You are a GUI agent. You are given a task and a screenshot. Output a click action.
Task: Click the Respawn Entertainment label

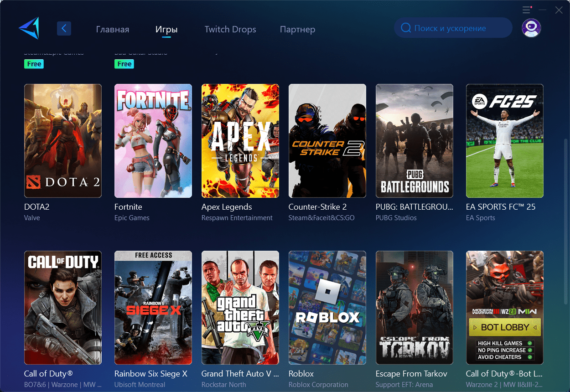pos(237,218)
